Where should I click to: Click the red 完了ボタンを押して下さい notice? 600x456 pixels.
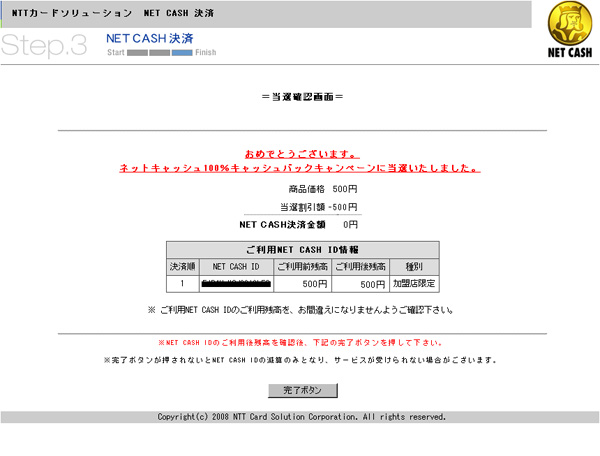[x=300, y=343]
